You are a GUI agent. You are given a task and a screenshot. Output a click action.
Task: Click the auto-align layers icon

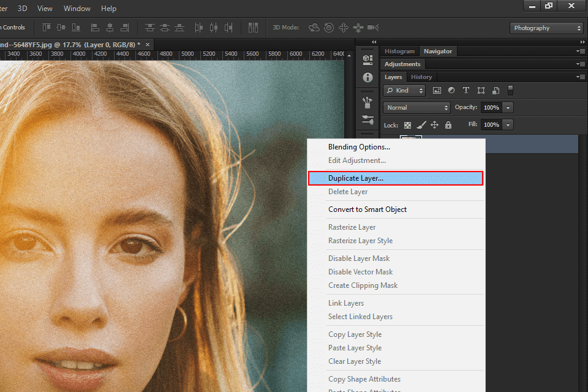[253, 28]
